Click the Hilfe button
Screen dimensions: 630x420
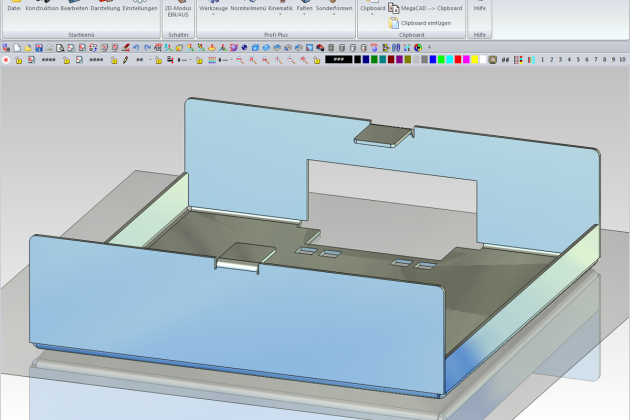(x=480, y=8)
